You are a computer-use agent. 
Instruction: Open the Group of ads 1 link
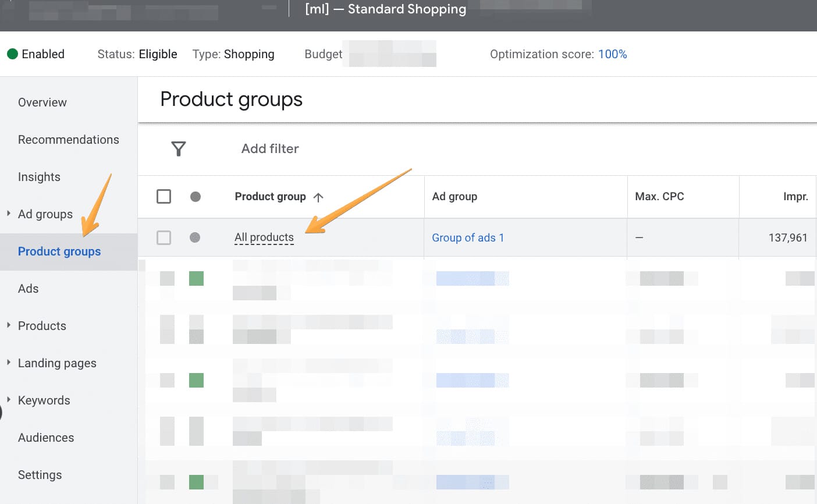pos(468,237)
